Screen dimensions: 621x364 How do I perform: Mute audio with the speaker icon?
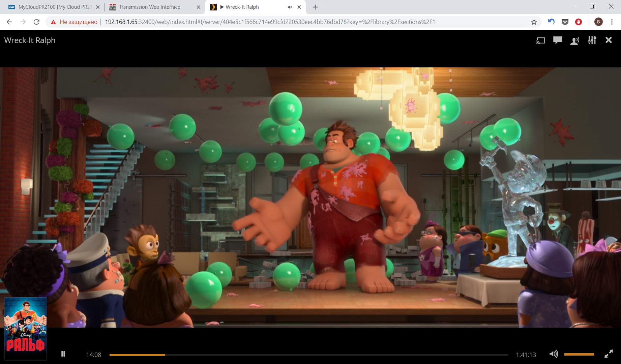pyautogui.click(x=554, y=354)
